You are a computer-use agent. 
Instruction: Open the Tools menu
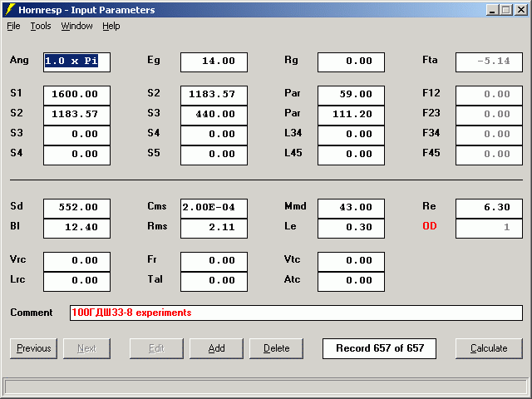(41, 26)
